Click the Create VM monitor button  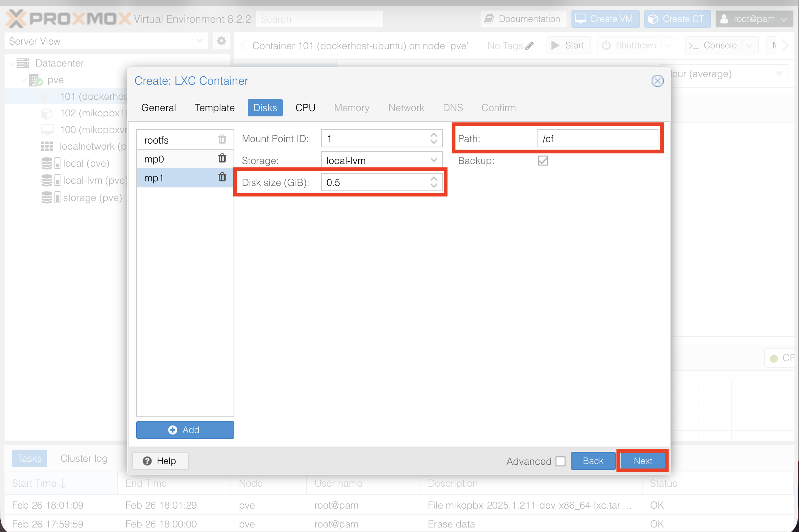click(x=605, y=19)
